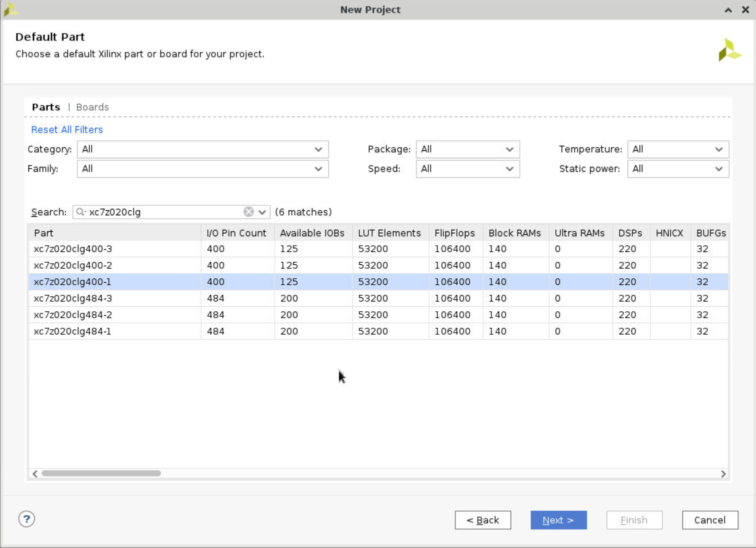Open the Category dropdown
The image size is (756, 548).
pos(202,149)
